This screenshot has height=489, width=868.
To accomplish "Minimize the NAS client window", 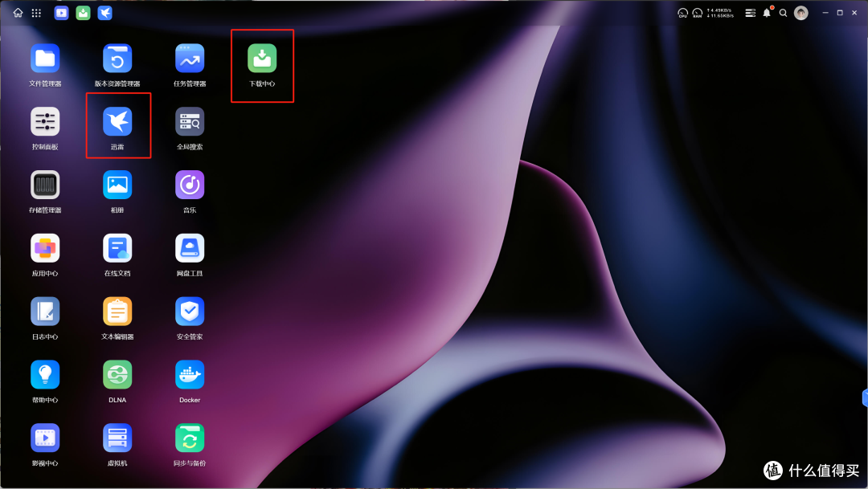I will pyautogui.click(x=825, y=13).
